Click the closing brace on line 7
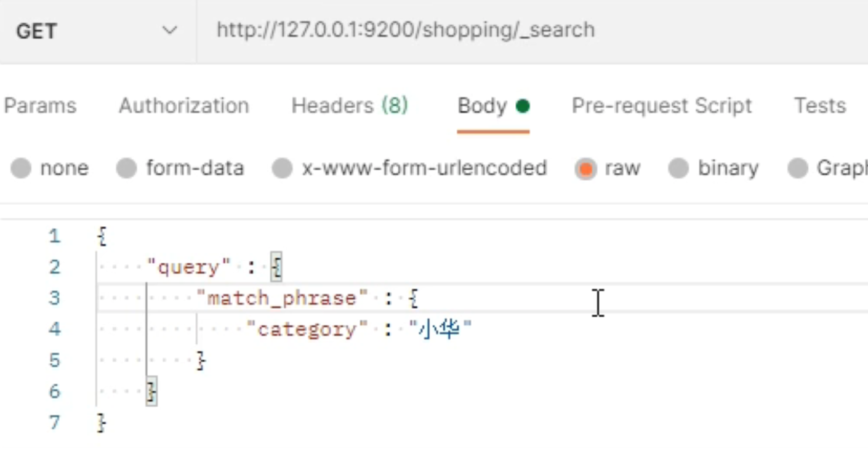The image size is (868, 449). click(102, 423)
